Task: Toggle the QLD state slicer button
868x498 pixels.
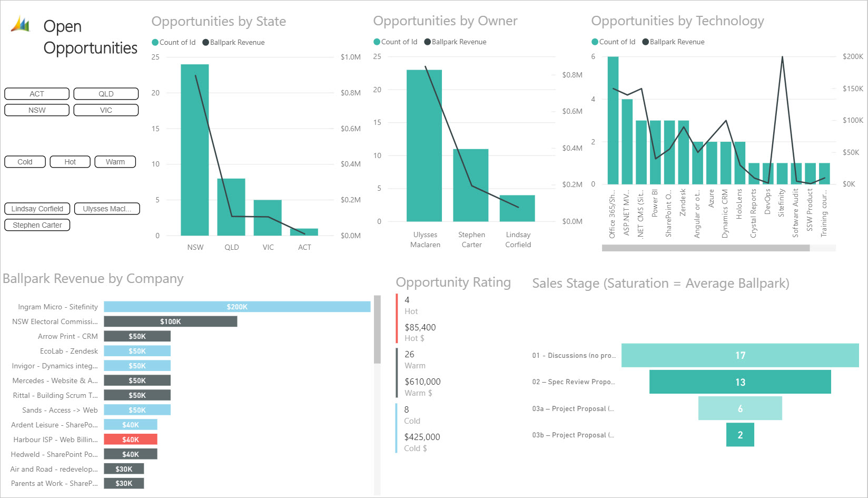Action: (x=106, y=94)
